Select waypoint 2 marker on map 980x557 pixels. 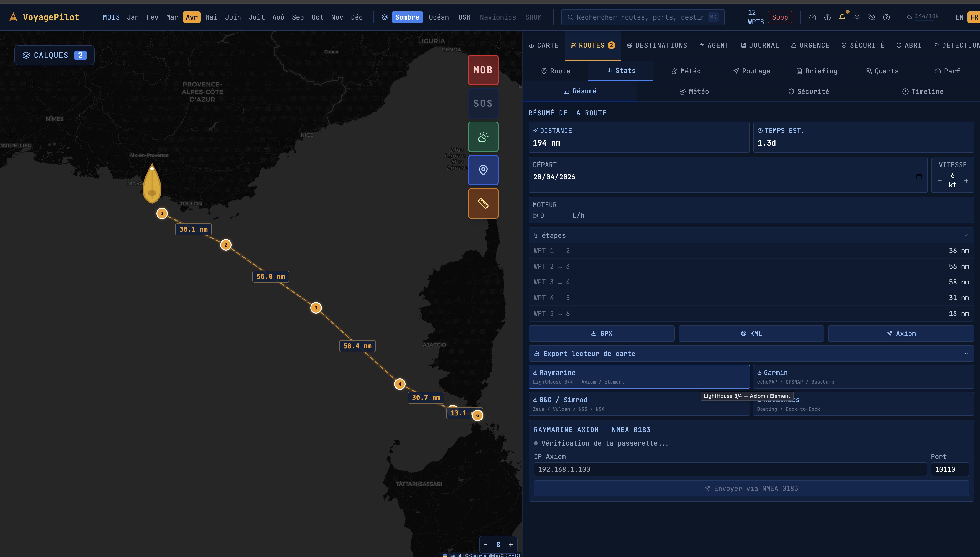(226, 245)
